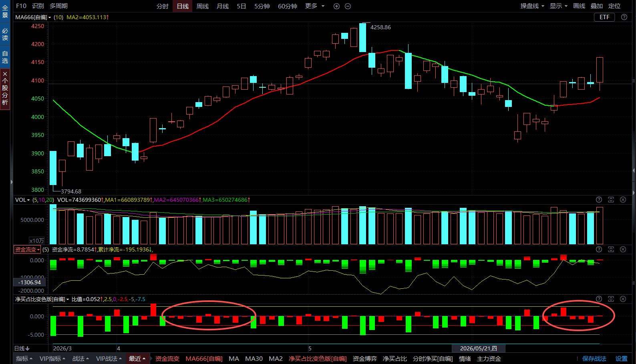This screenshot has width=636, height=364.
Task: Click the 定位 locate button
Action: (x=614, y=6)
